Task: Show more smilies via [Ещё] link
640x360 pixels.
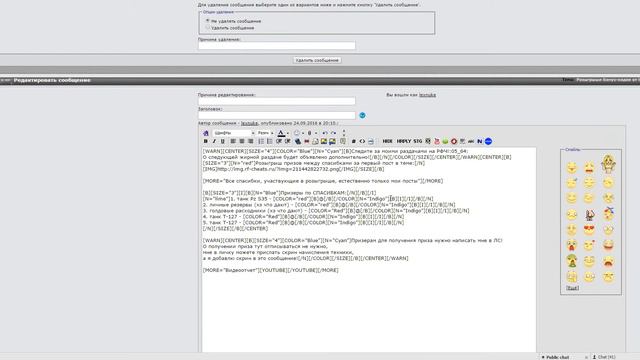Action: [x=572, y=288]
